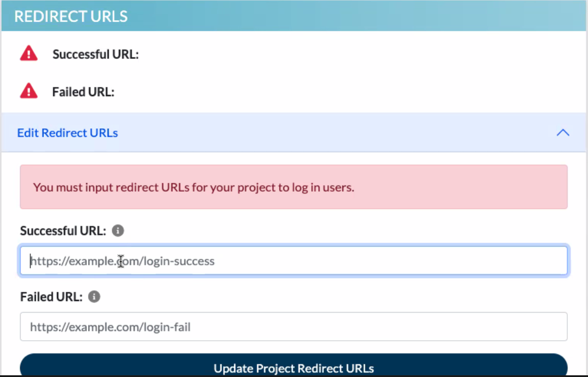Click the Edit Redirect URLs blue link text
Screen dimensions: 588x377
[67, 133]
